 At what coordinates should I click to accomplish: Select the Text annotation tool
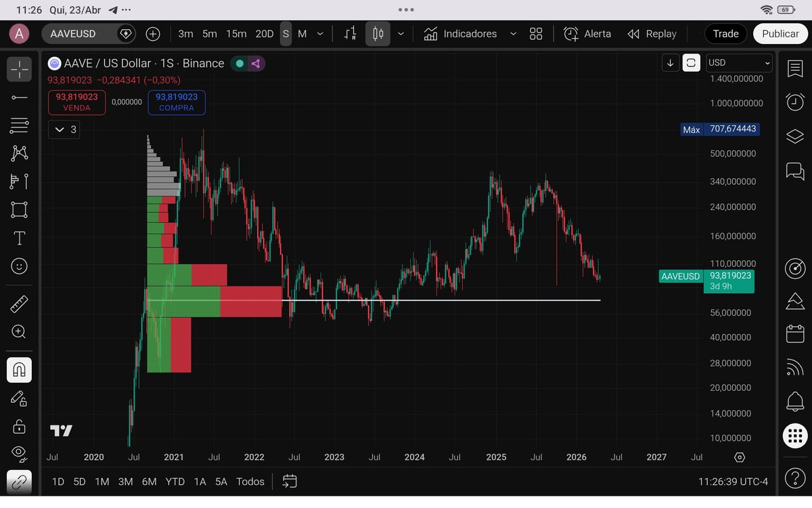pos(20,238)
